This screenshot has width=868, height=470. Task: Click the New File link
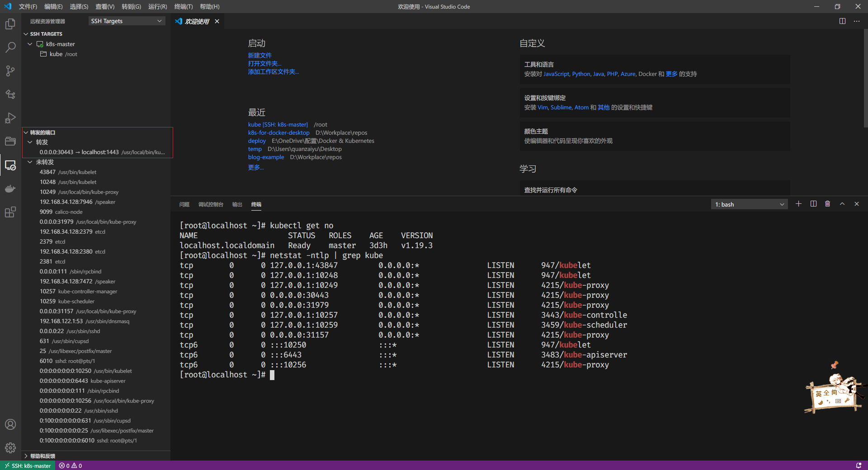259,56
